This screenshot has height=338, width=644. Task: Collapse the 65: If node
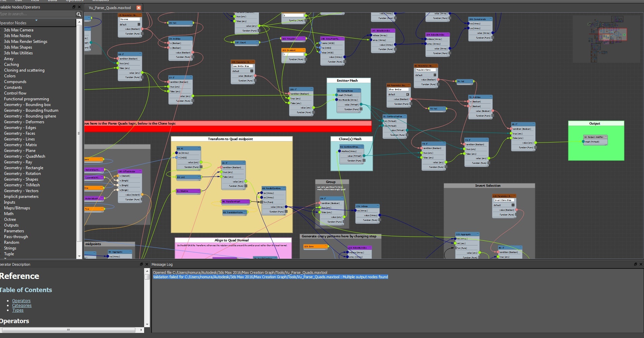[x=140, y=54]
